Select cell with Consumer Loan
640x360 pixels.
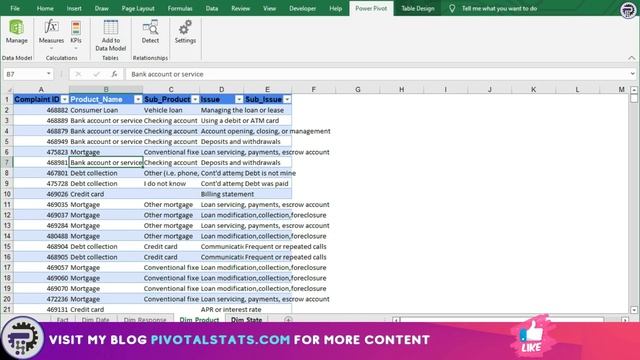(106, 110)
